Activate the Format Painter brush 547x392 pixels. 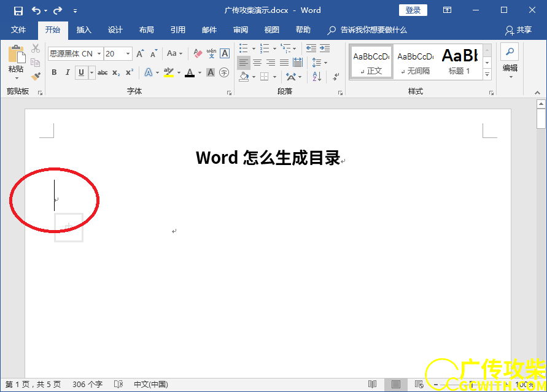tap(36, 76)
